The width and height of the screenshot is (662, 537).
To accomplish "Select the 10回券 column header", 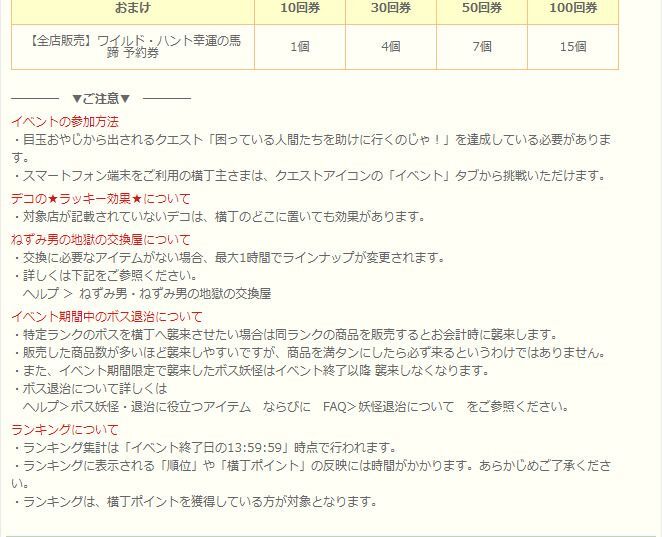I will (297, 8).
